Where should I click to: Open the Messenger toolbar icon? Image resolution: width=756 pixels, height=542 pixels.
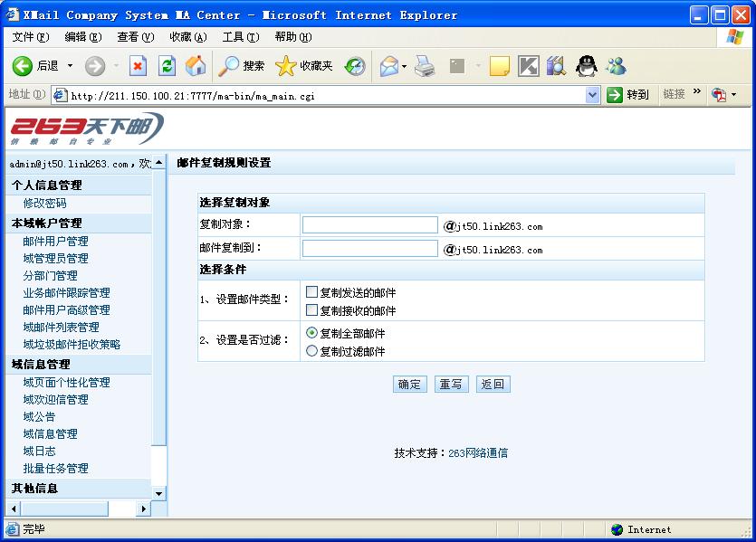pos(616,66)
